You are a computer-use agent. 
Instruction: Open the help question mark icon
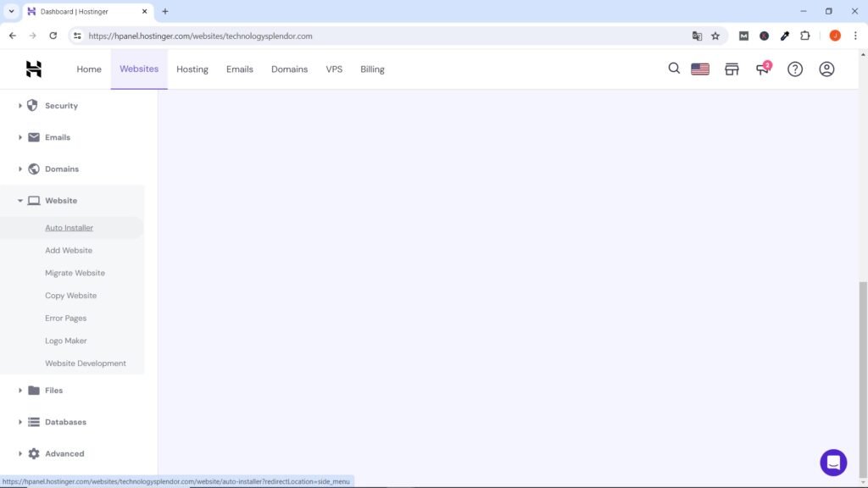pyautogui.click(x=794, y=69)
